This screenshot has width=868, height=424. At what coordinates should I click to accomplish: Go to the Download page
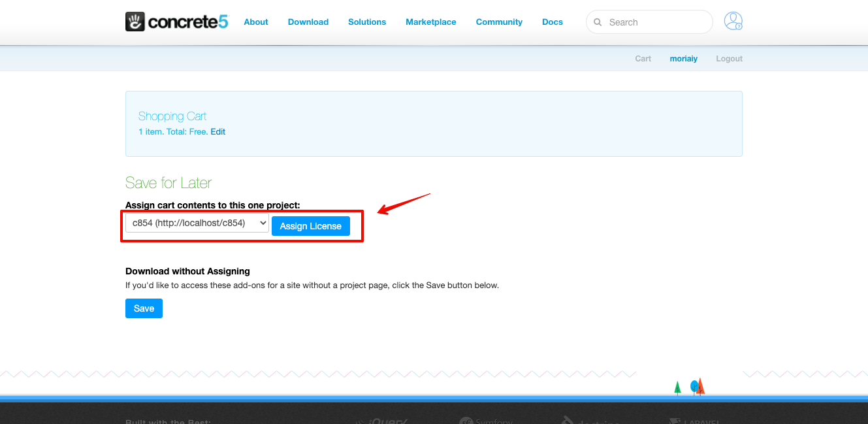click(x=308, y=22)
